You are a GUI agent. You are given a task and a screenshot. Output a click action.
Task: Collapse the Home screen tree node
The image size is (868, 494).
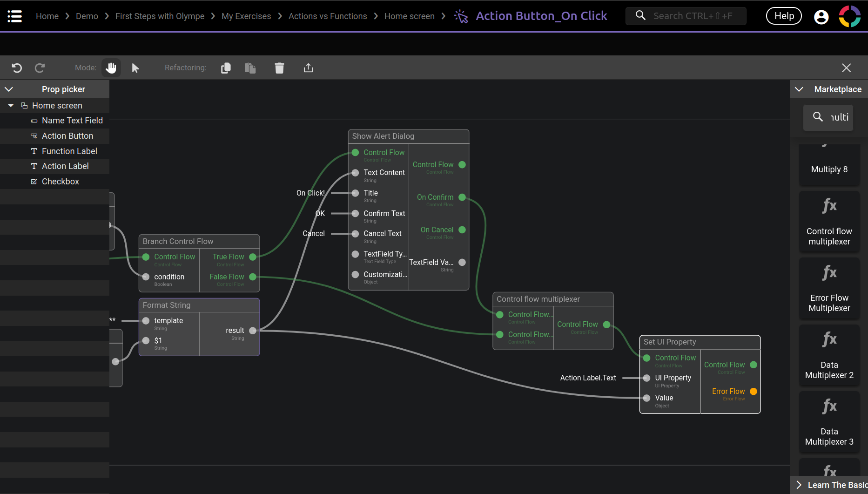pos(11,106)
